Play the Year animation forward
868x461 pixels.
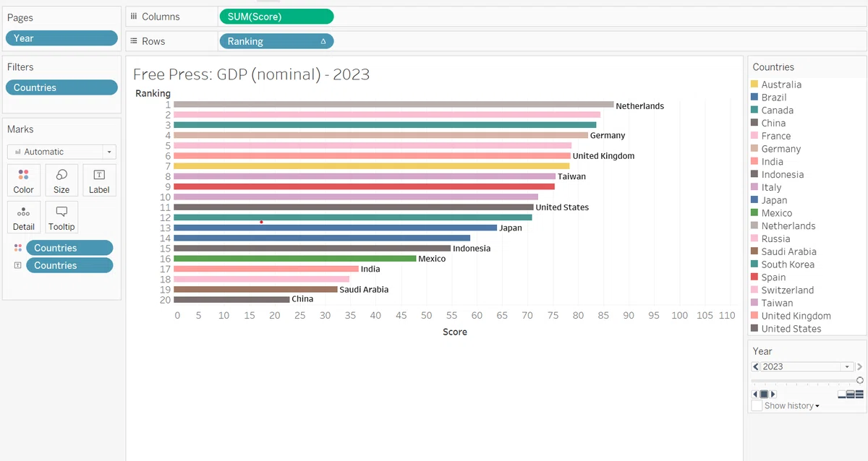tap(773, 394)
